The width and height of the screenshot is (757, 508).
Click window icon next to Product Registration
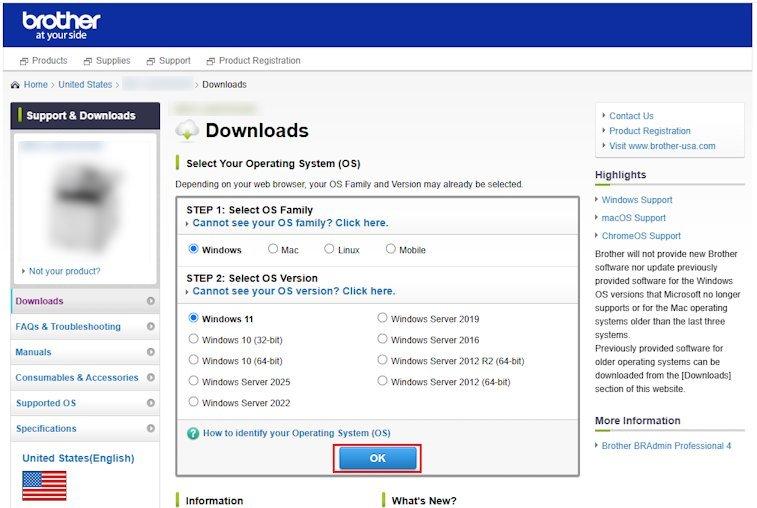coord(210,61)
